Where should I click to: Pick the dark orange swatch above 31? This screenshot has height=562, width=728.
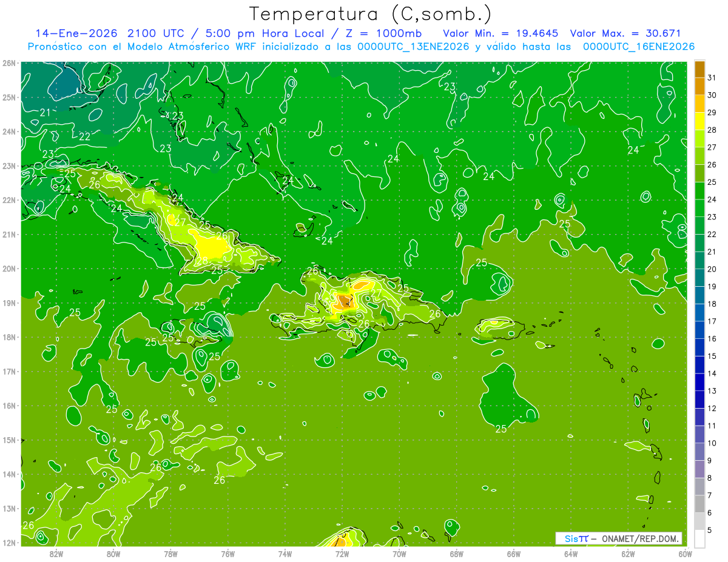pyautogui.click(x=699, y=69)
